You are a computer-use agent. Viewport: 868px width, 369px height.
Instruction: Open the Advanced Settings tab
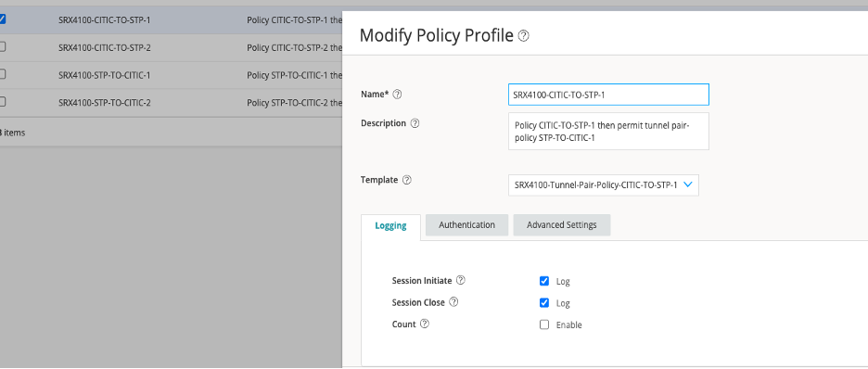pyautogui.click(x=562, y=225)
